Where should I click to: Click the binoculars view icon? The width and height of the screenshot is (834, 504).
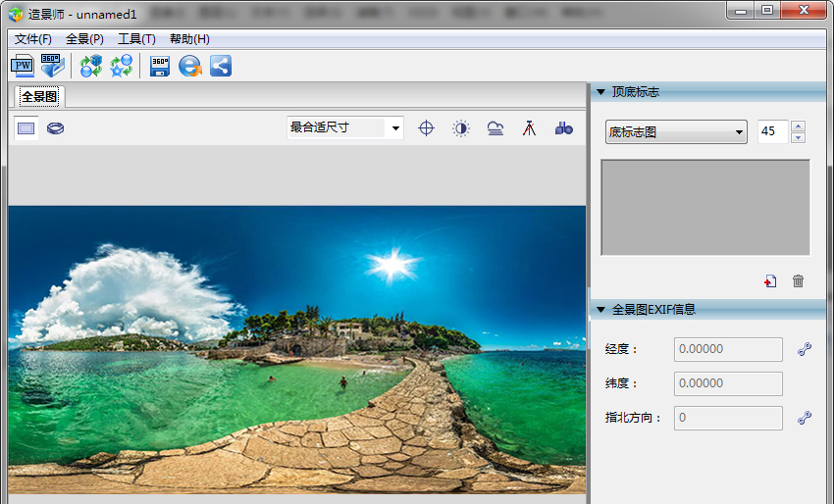(x=563, y=127)
